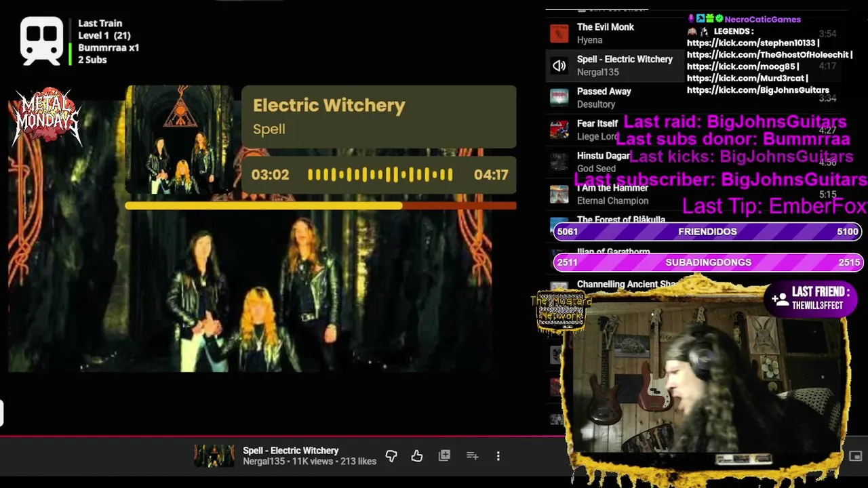
Task: Save the song to library
Action: (444, 456)
